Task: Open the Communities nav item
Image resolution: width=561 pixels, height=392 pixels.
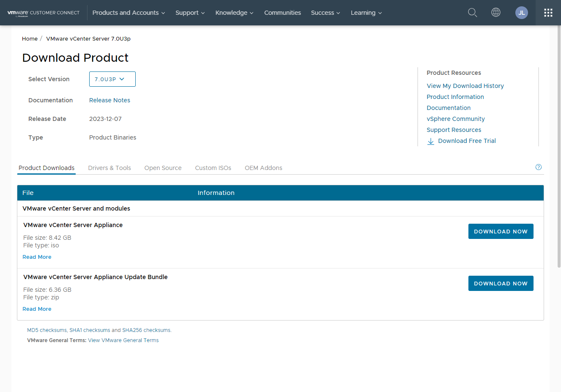Action: [x=282, y=13]
